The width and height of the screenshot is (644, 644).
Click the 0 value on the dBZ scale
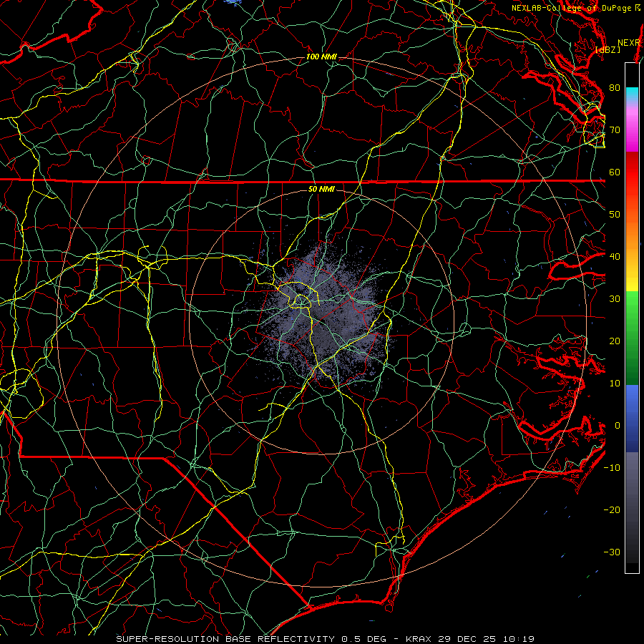click(x=618, y=426)
